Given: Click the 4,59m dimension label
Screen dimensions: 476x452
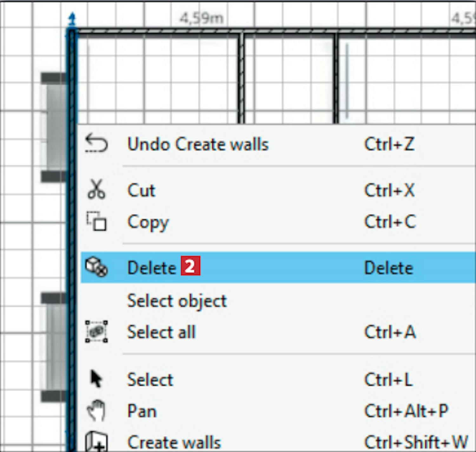Looking at the screenshot, I should (201, 18).
